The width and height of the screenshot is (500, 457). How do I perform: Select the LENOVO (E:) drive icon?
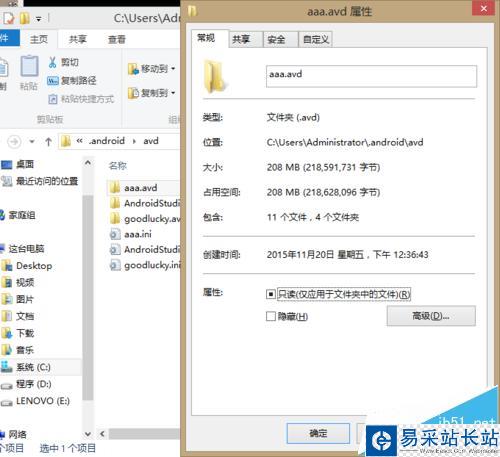7,402
